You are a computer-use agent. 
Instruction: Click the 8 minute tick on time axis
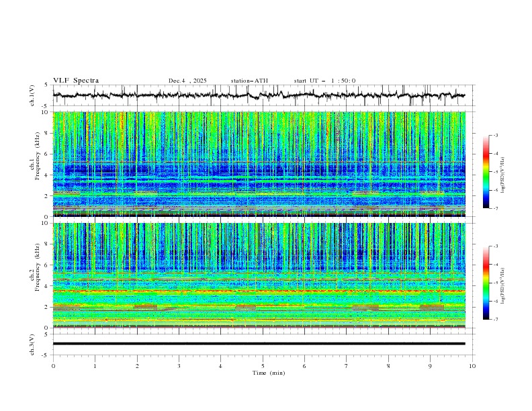pyautogui.click(x=388, y=366)
